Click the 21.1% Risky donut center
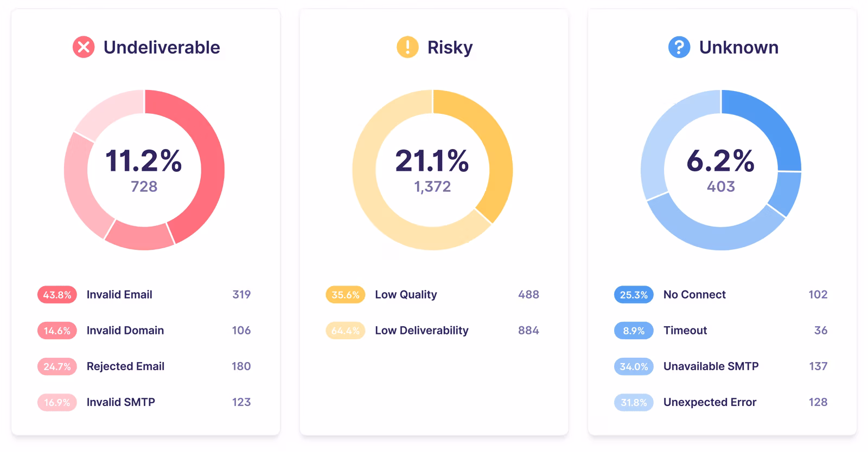The image size is (868, 452). coord(432,170)
